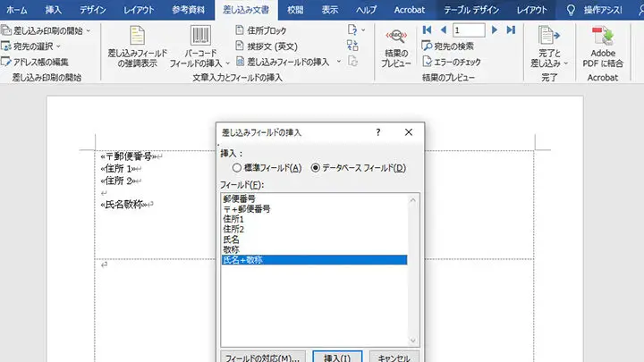The height and width of the screenshot is (362, 644).
Task: Expand the 宛先の選択 dropdown
Action: point(36,46)
